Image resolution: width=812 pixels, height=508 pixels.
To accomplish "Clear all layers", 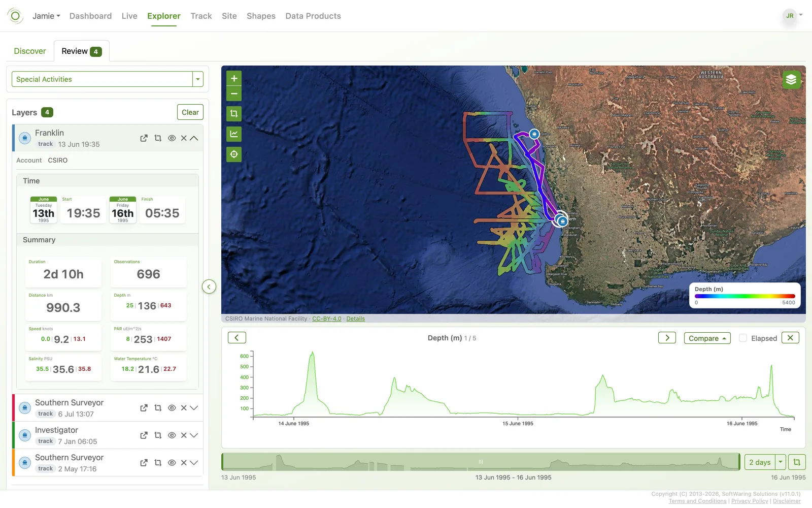I will pyautogui.click(x=190, y=112).
